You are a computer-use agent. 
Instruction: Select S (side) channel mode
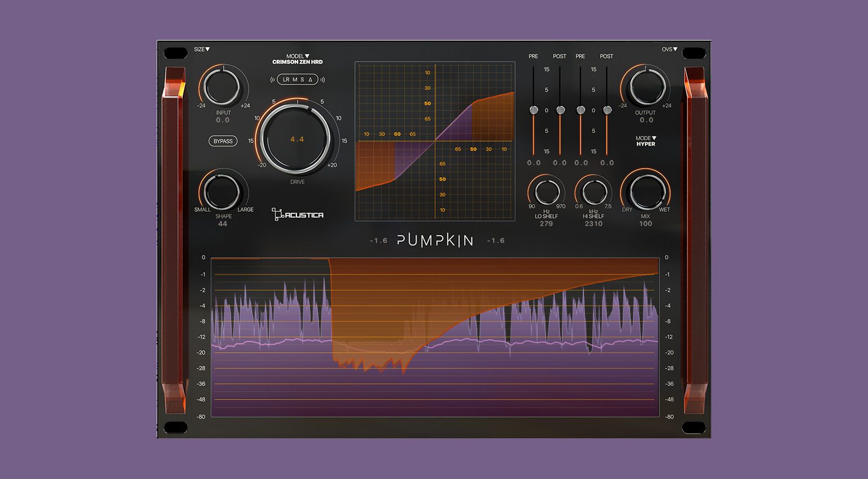pos(302,79)
